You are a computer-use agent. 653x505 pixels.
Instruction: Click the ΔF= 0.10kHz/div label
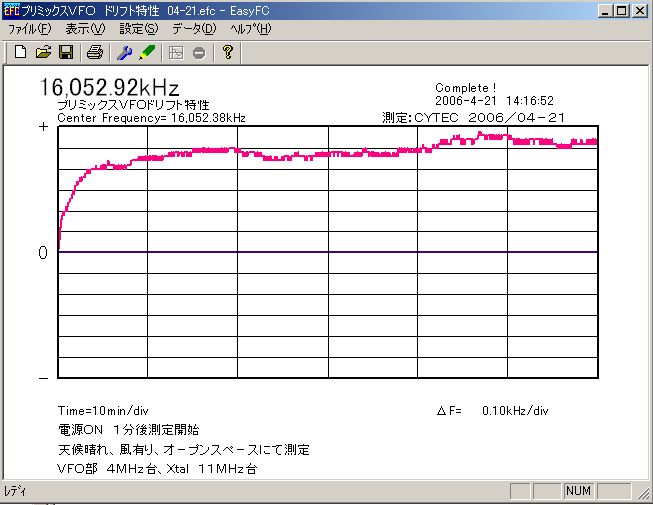(493, 411)
